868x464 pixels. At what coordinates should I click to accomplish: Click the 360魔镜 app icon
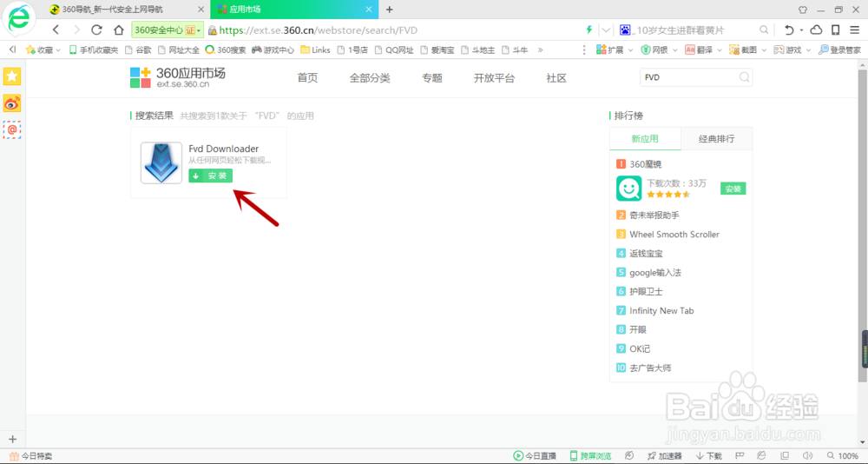[628, 189]
